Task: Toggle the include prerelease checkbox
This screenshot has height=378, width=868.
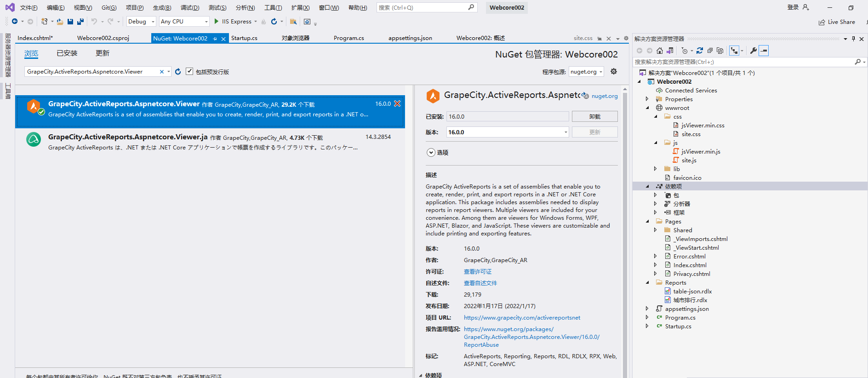Action: click(x=189, y=71)
